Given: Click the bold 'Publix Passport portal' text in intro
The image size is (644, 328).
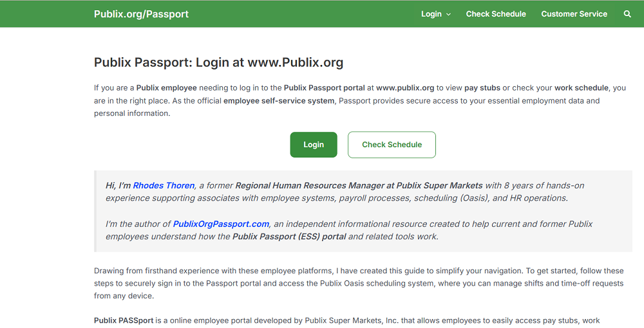Looking at the screenshot, I should pos(324,87).
